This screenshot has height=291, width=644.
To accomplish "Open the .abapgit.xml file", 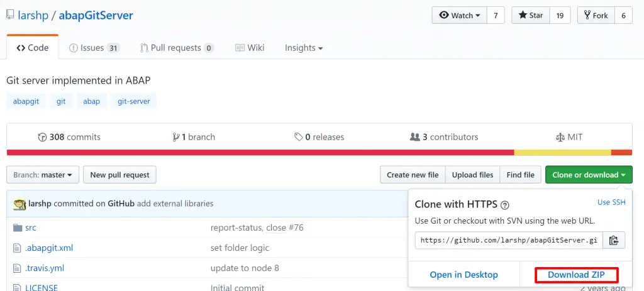I will 49,248.
